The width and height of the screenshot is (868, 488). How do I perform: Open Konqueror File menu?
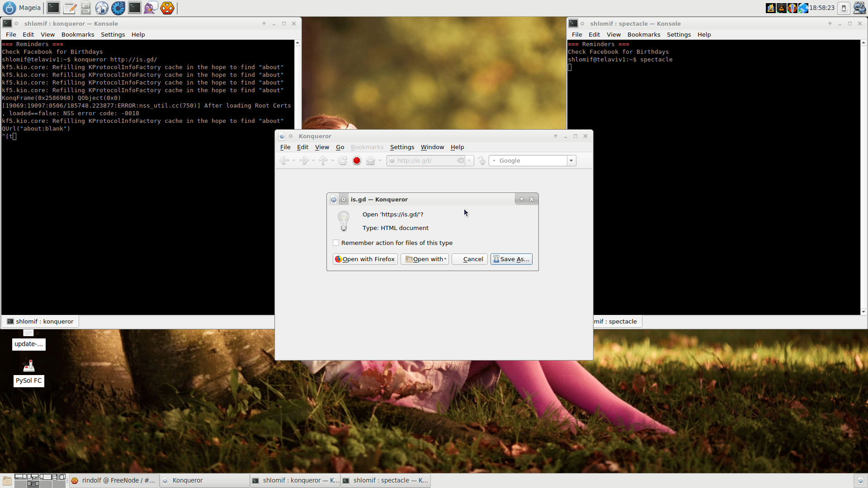(x=285, y=147)
